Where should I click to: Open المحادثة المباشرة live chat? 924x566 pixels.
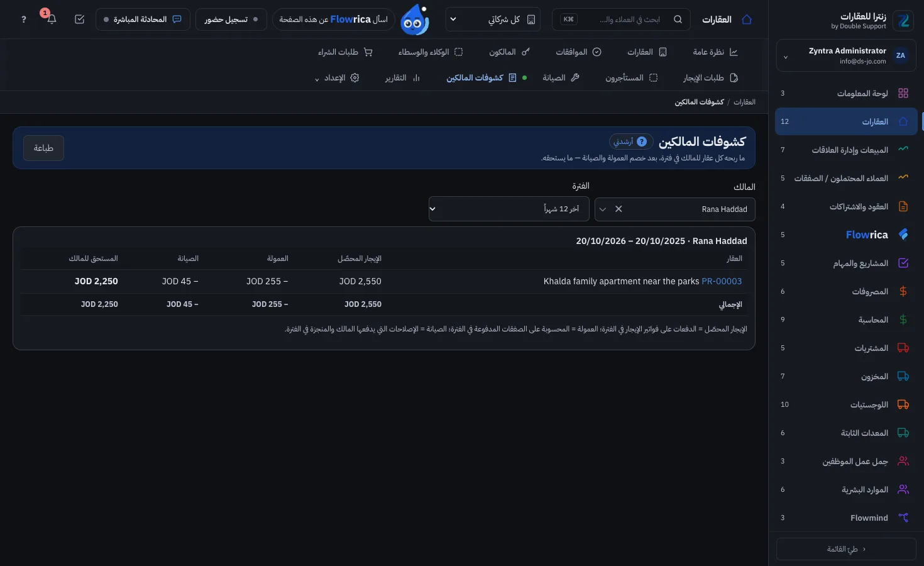click(143, 19)
